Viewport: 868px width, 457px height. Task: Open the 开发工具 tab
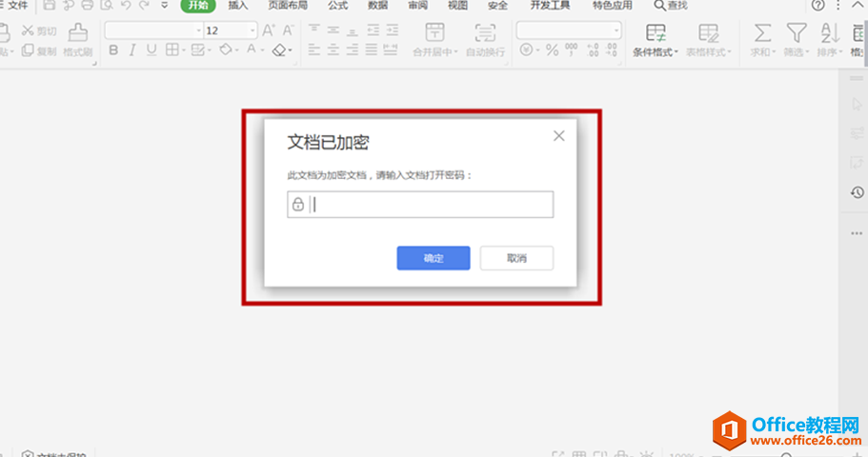click(x=550, y=6)
